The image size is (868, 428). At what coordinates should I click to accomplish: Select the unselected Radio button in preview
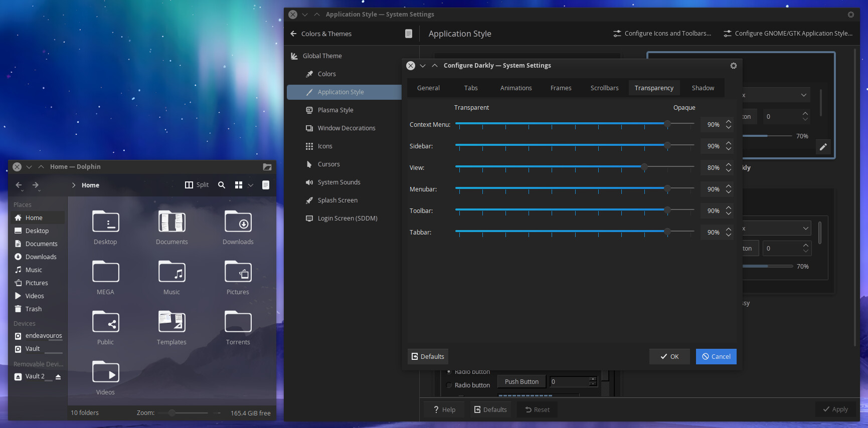point(449,385)
